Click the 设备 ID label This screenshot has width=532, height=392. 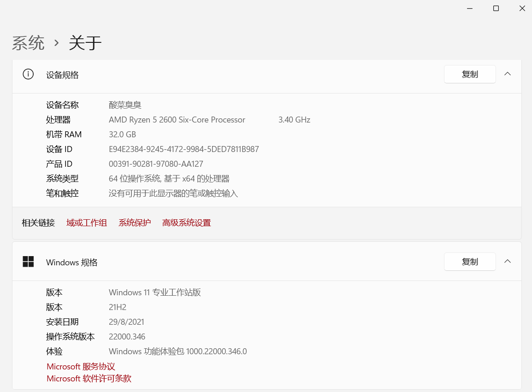tap(59, 149)
